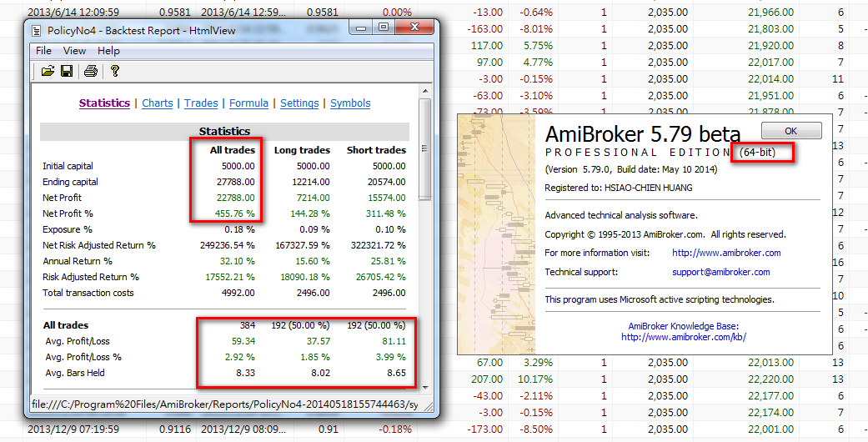
Task: Click the Avg. Bars Held value 8.33
Action: point(245,373)
